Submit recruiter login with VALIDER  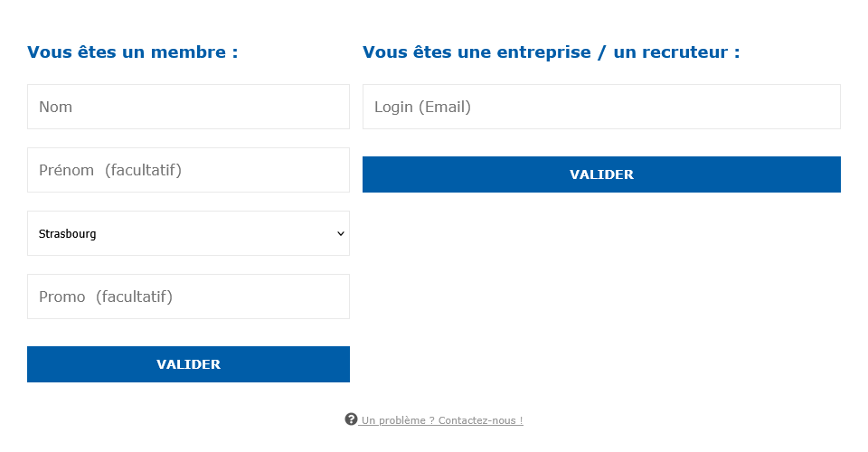[x=601, y=174]
